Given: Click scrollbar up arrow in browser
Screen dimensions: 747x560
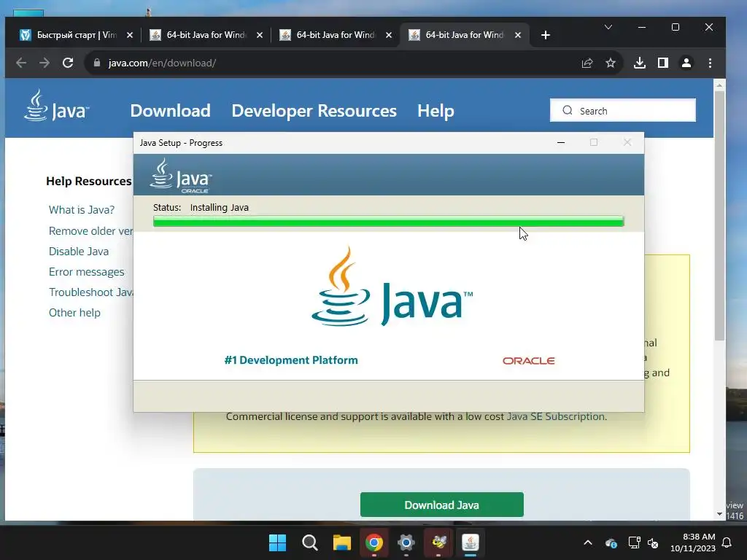Looking at the screenshot, I should pos(719,85).
